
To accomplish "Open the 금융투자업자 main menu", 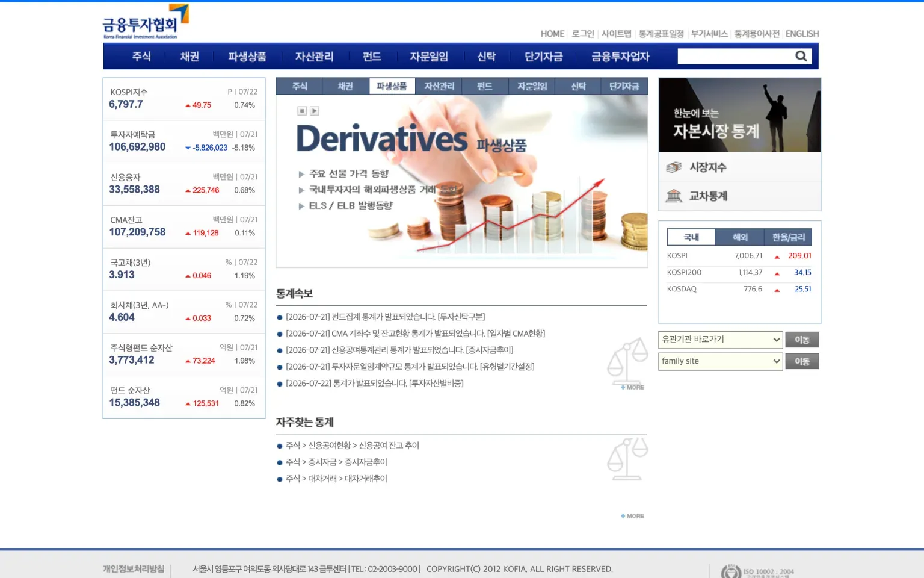I will click(x=620, y=57).
